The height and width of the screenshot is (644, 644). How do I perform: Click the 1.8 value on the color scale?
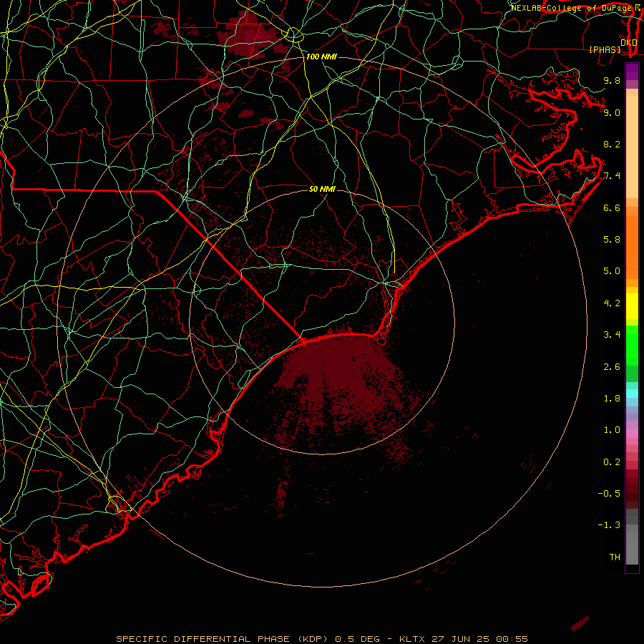click(x=612, y=399)
